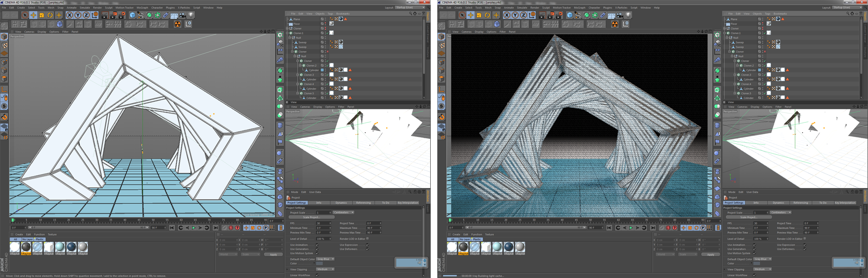
Task: Click the Light bulb icon in left window
Action: point(191,15)
